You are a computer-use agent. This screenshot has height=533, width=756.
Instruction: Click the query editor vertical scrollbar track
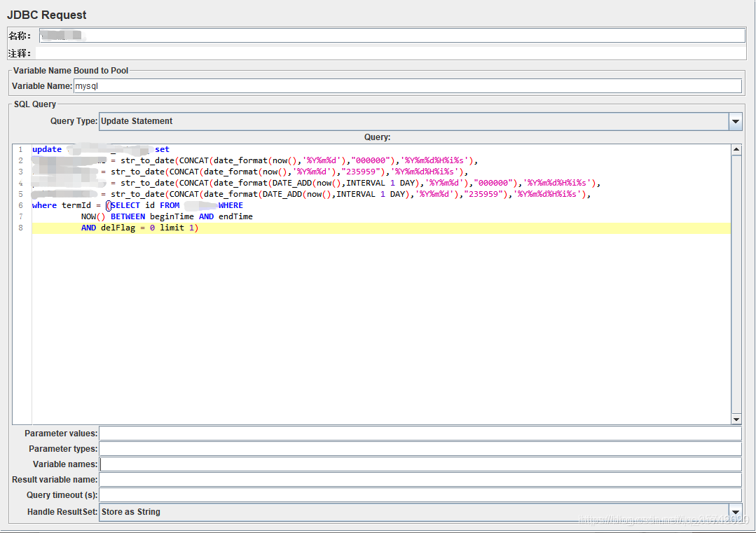[736, 284]
